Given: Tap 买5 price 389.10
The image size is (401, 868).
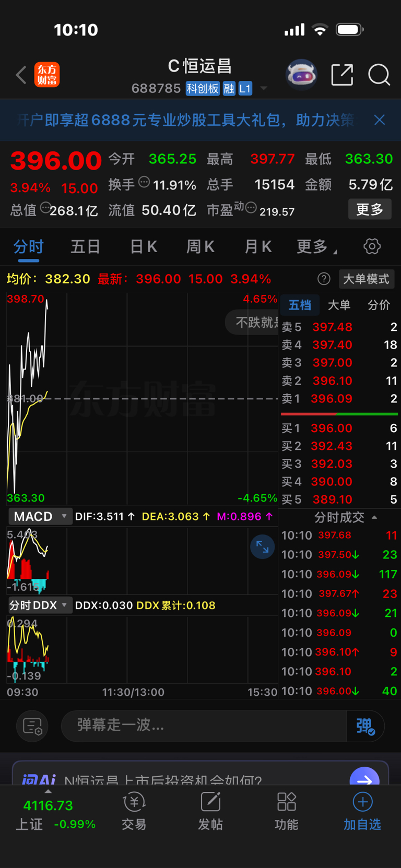Looking at the screenshot, I should [x=331, y=500].
